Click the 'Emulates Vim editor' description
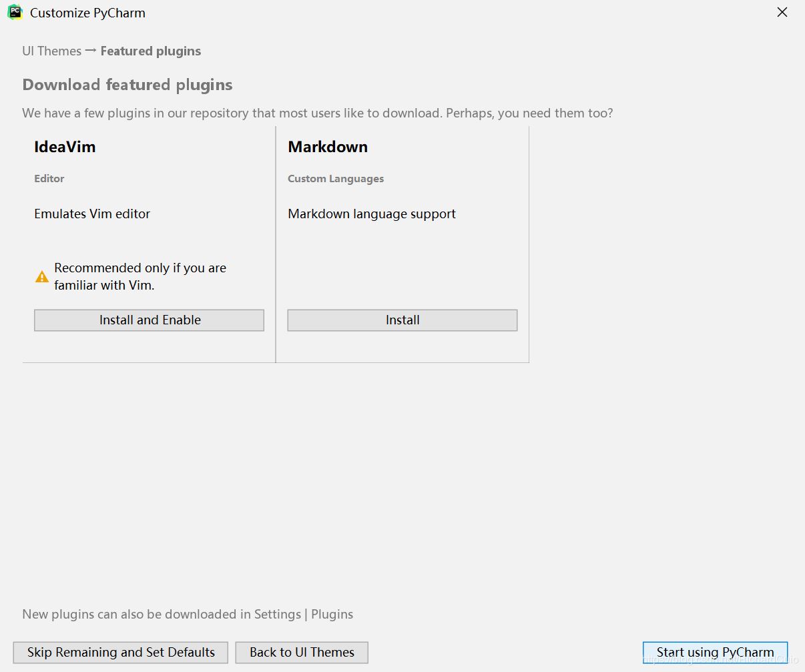 pyautogui.click(x=92, y=214)
